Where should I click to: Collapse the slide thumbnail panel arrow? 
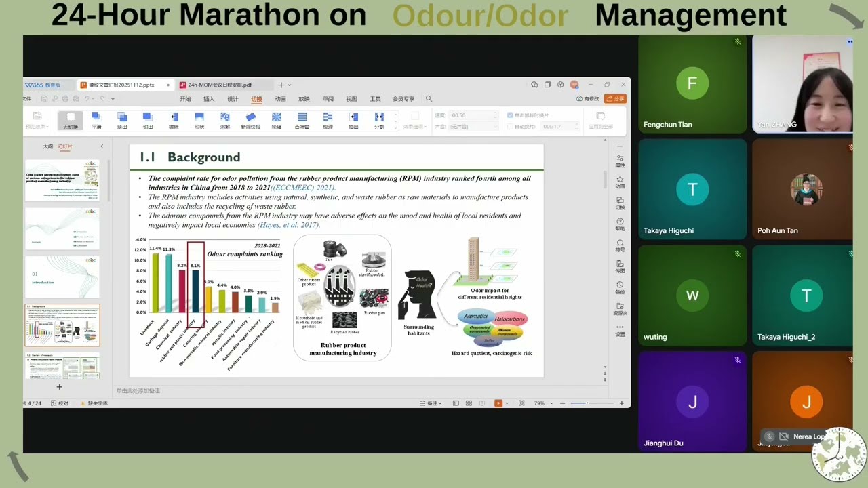[102, 146]
